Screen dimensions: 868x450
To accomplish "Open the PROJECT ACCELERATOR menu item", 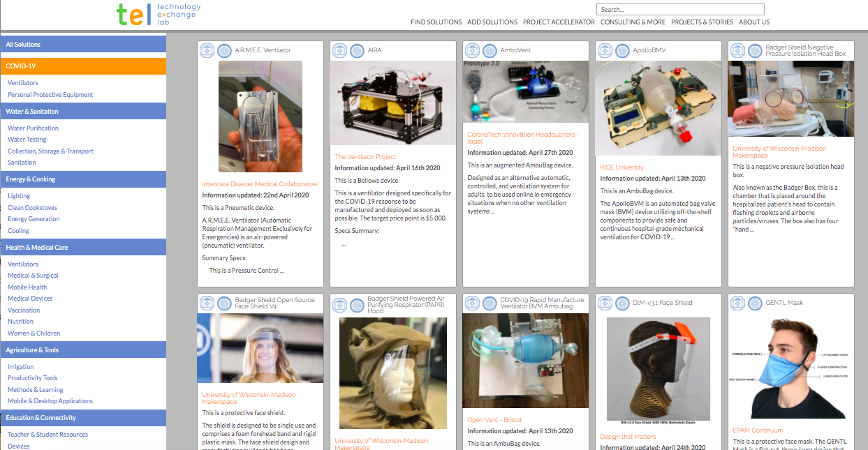I will click(x=559, y=22).
